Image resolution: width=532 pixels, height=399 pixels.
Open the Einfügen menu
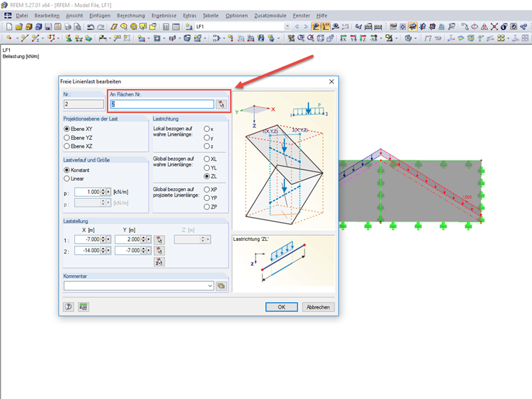coord(99,15)
